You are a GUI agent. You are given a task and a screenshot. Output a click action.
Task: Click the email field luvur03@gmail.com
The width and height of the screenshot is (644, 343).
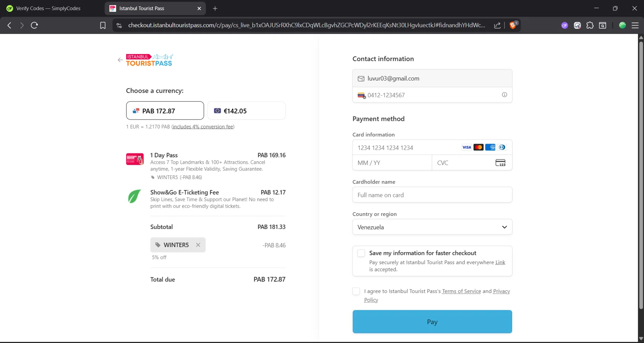click(432, 78)
